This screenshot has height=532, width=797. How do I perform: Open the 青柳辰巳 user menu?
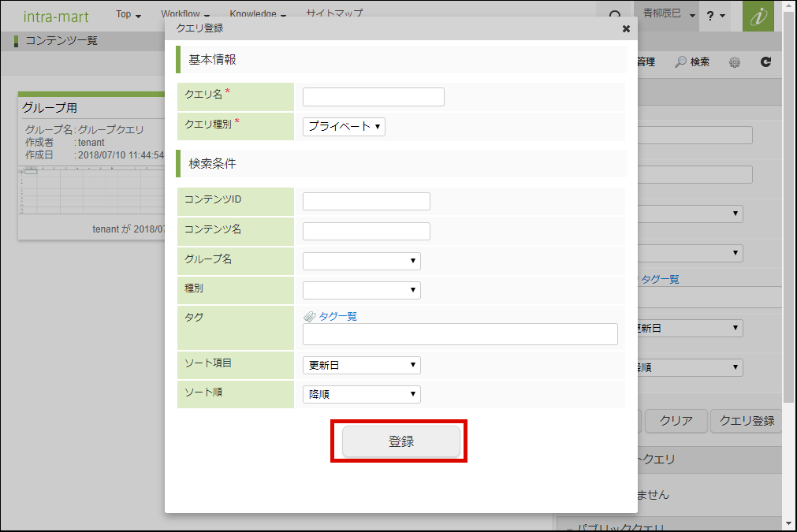[667, 14]
